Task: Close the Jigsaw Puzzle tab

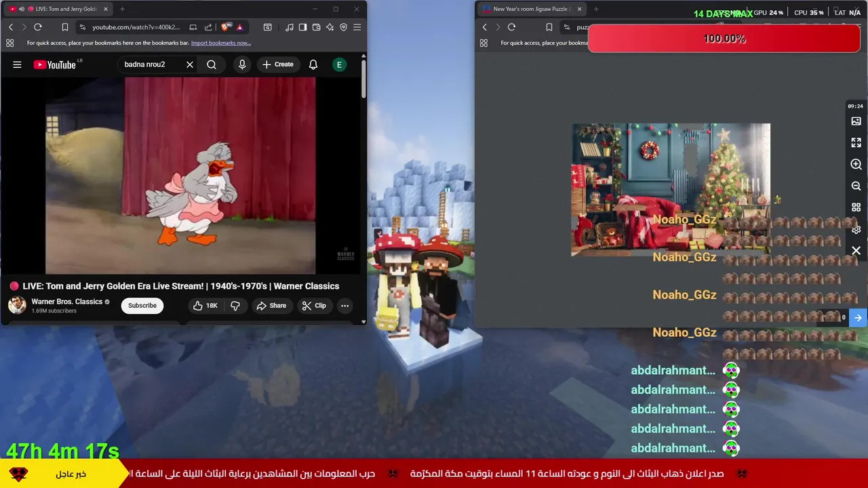Action: pyautogui.click(x=579, y=9)
